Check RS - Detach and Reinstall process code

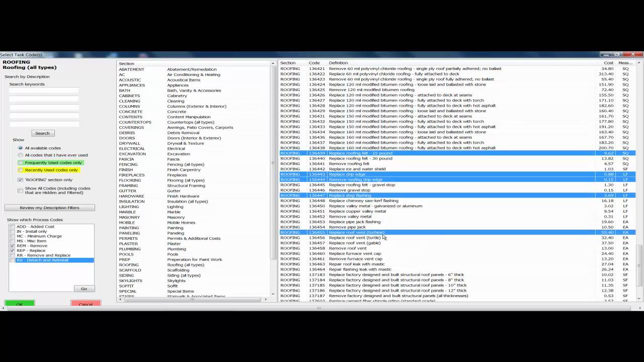[x=13, y=260]
